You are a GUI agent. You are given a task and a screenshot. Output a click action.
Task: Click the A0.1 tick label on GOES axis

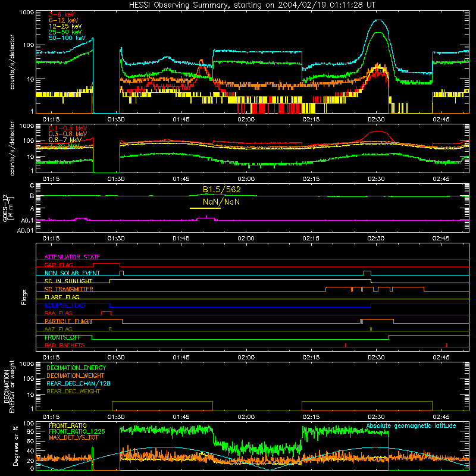(x=27, y=220)
